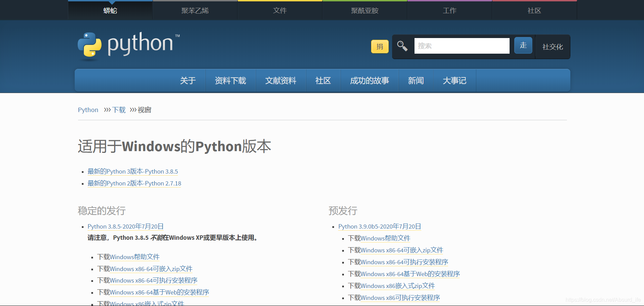Click the Python logo image

click(129, 46)
